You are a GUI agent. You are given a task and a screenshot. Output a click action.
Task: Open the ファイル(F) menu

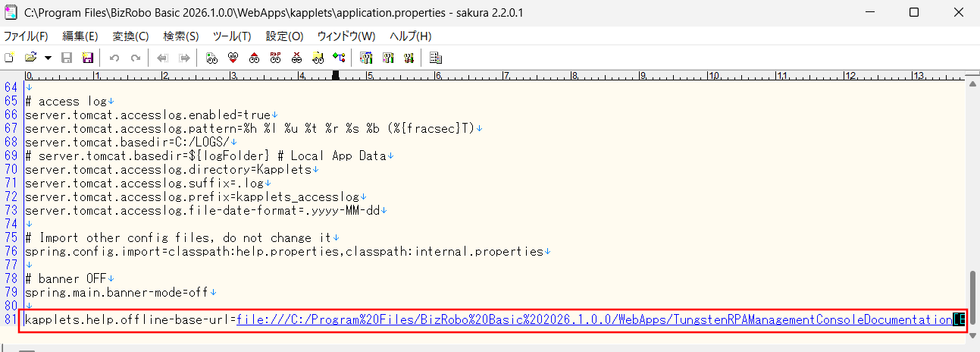[26, 36]
